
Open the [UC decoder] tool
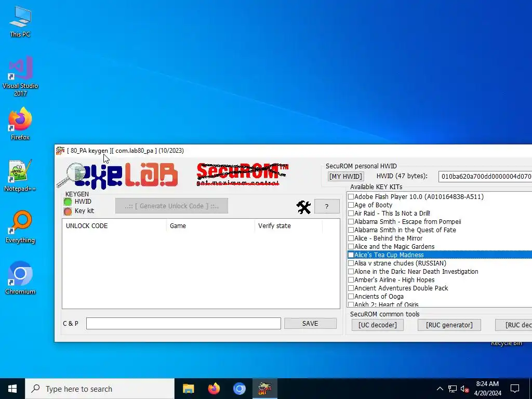pos(378,325)
